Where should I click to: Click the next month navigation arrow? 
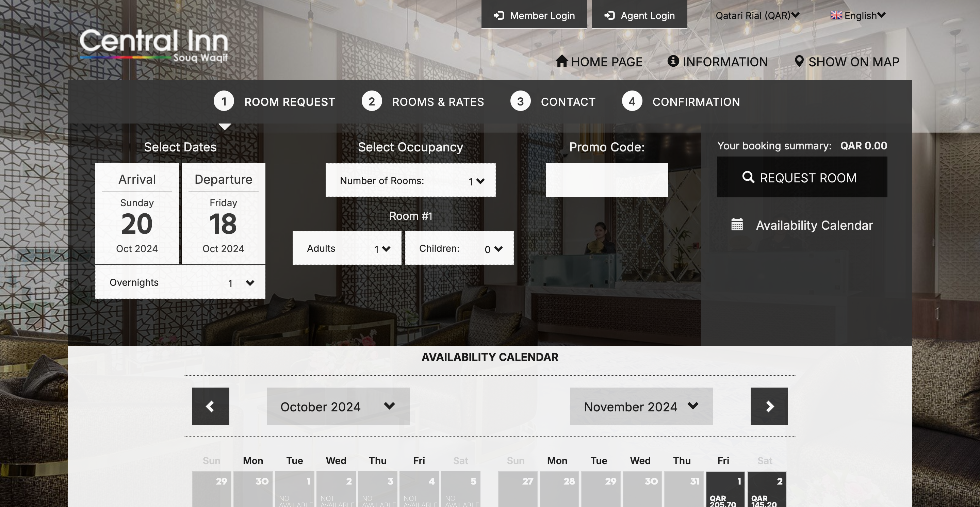tap(769, 406)
